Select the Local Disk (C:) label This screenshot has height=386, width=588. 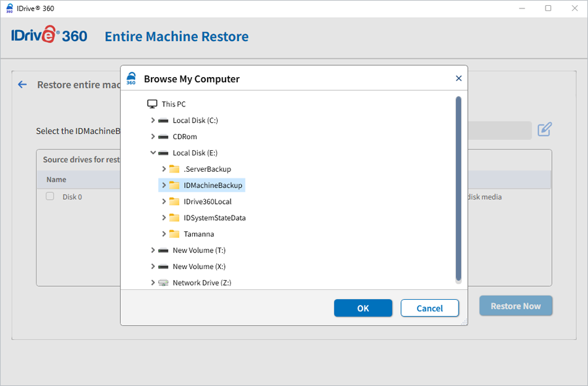tap(195, 120)
